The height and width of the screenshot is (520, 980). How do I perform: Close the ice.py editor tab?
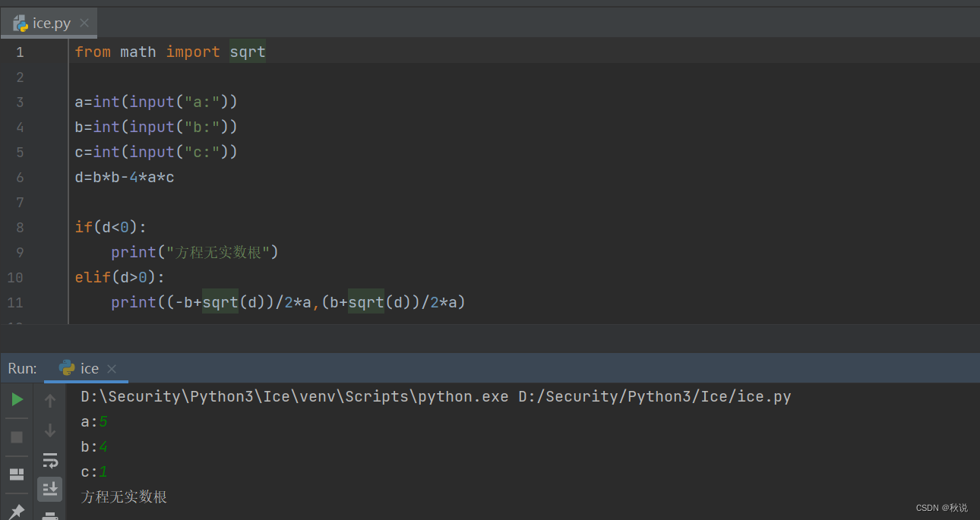click(x=84, y=24)
